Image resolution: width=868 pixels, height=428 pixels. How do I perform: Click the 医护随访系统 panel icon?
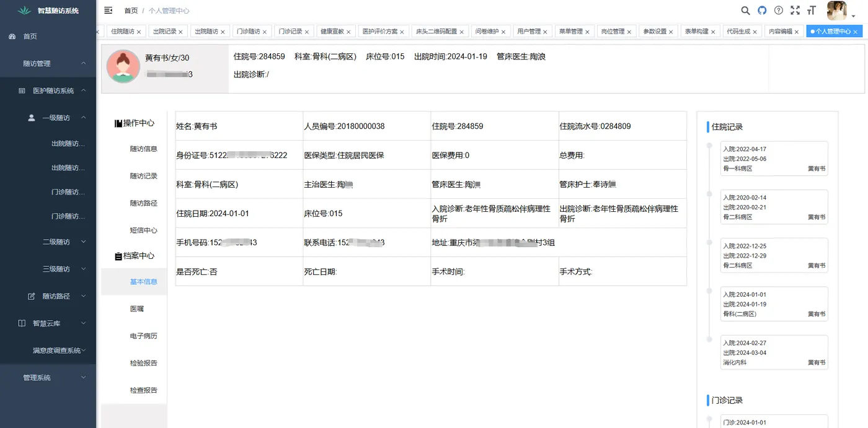click(x=21, y=90)
